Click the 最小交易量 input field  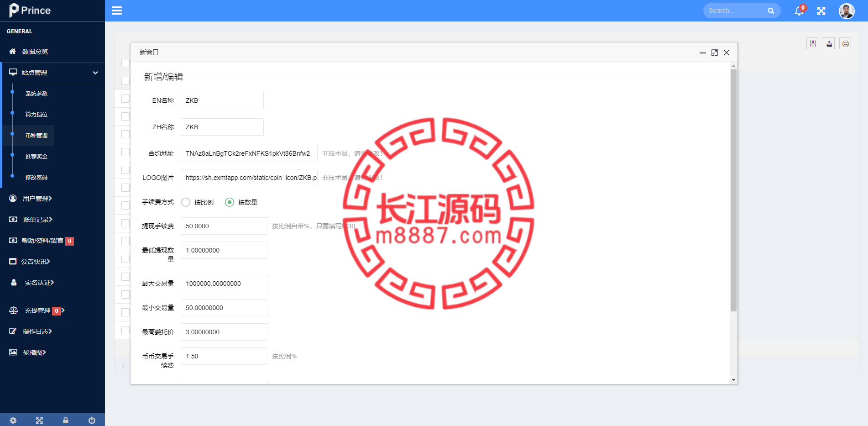pyautogui.click(x=224, y=308)
